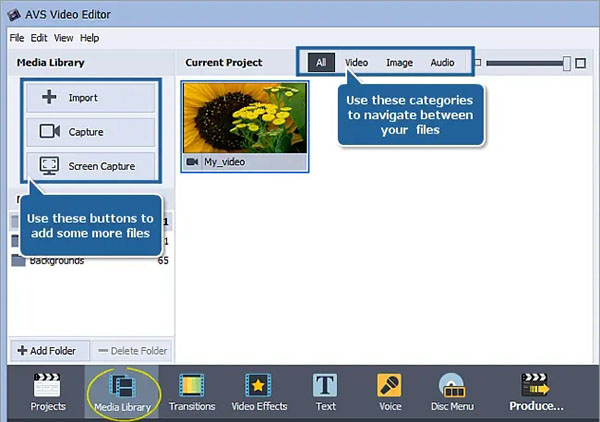Open the Transitions section
Image resolution: width=600 pixels, height=422 pixels.
point(192,392)
